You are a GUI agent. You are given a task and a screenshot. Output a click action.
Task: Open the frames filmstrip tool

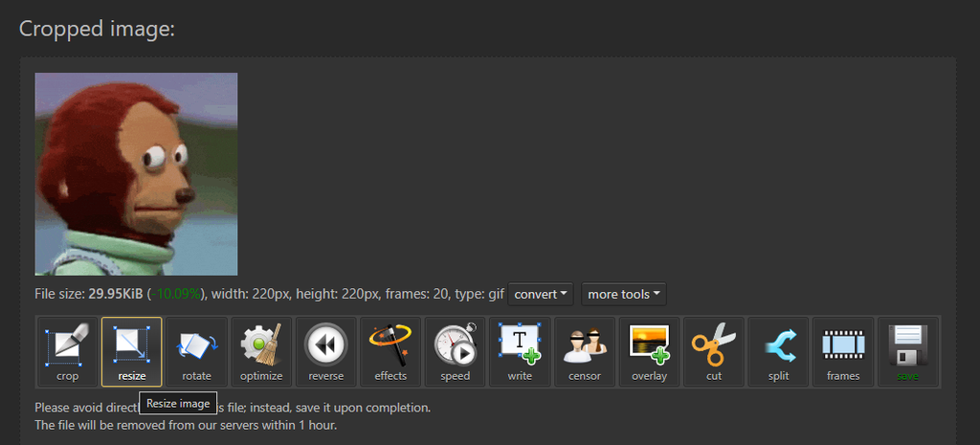[x=843, y=352]
